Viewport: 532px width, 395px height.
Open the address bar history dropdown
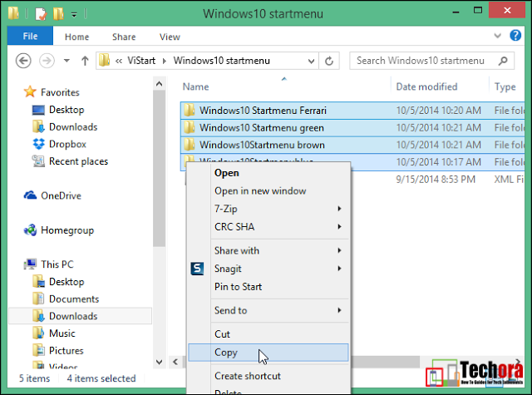[x=311, y=62]
